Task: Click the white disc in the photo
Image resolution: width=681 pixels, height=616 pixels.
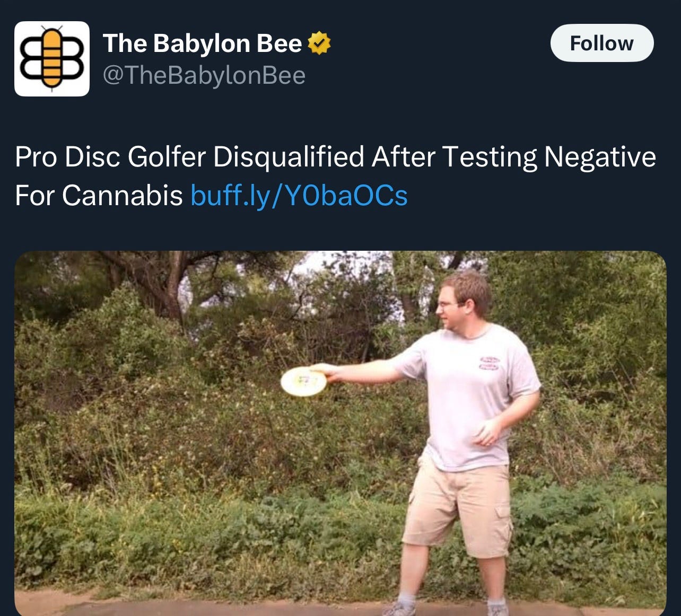Action: click(303, 382)
